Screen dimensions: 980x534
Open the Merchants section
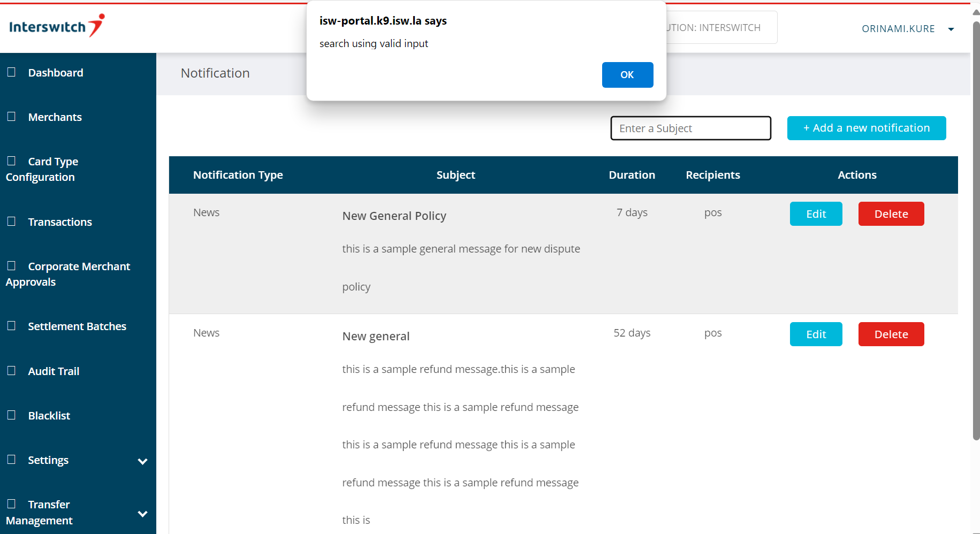[55, 117]
